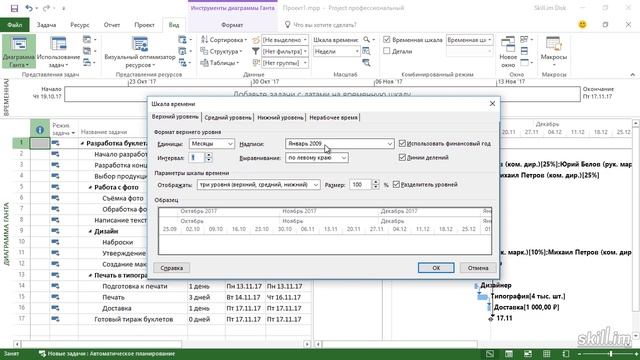Open the Диаграмма Ганта view button
The height and width of the screenshot is (360, 640).
pyautogui.click(x=19, y=52)
